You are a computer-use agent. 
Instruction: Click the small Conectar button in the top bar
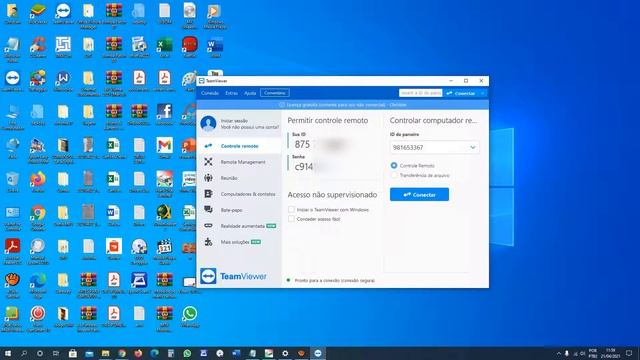[461, 93]
